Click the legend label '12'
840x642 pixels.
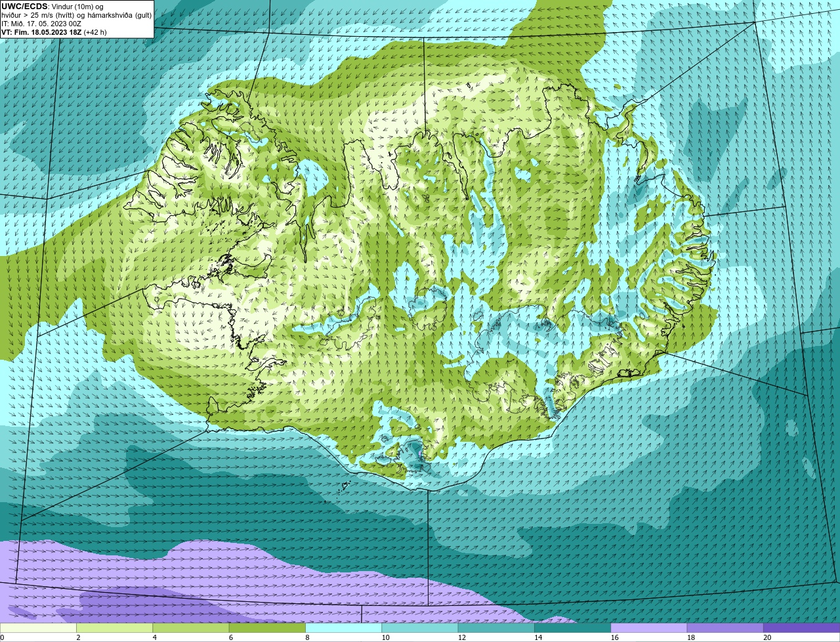click(461, 637)
